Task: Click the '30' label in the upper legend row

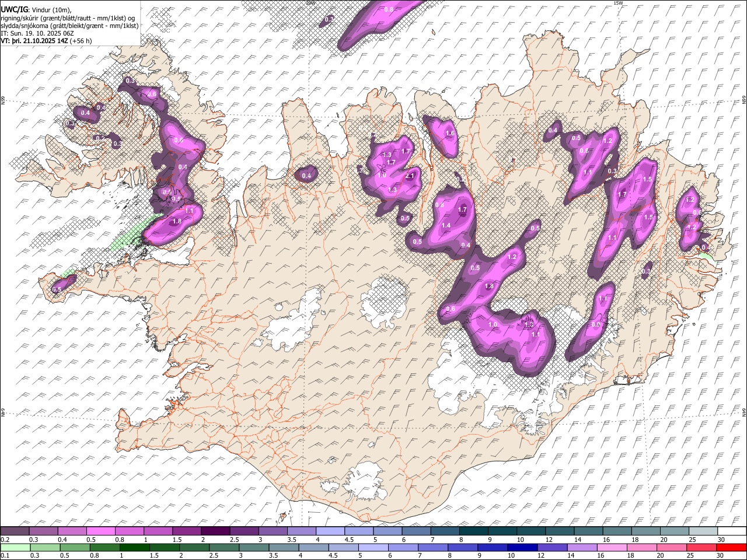Action: (x=721, y=540)
